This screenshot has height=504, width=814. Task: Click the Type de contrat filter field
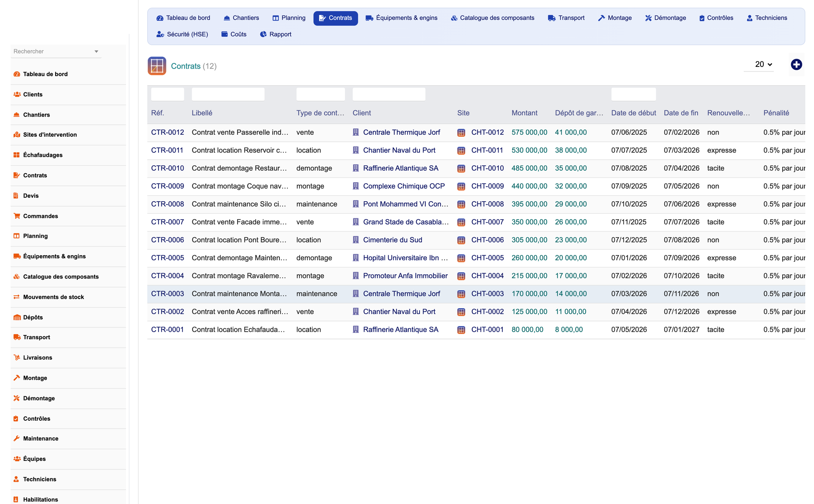click(320, 94)
